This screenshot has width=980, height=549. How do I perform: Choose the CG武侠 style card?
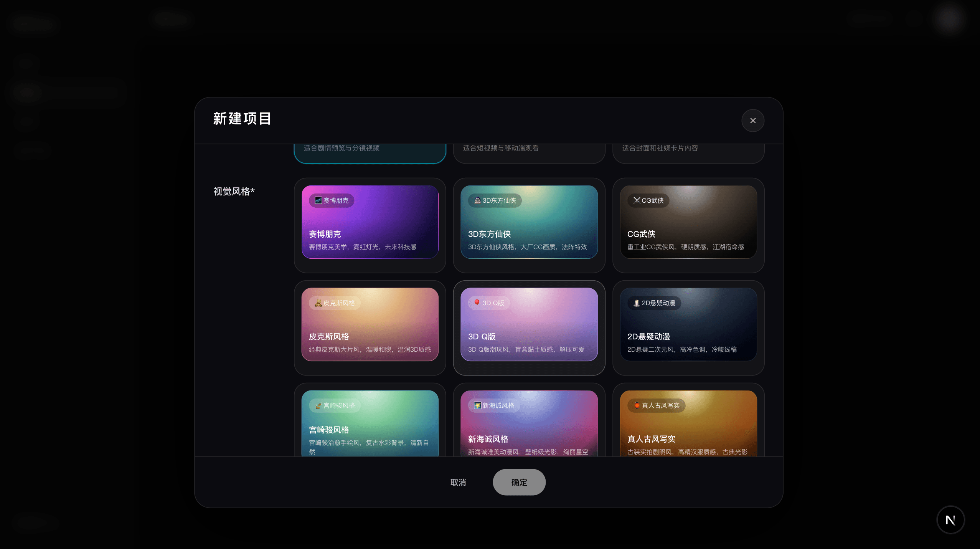[688, 225]
